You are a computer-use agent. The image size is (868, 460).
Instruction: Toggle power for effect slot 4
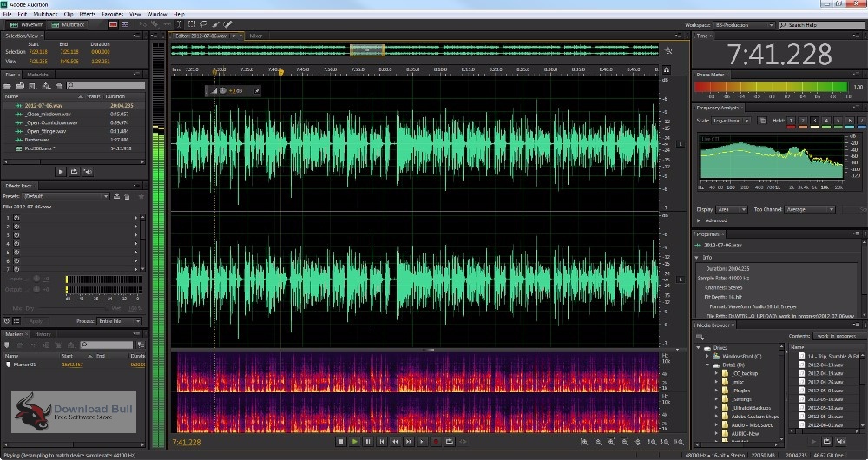coord(16,244)
